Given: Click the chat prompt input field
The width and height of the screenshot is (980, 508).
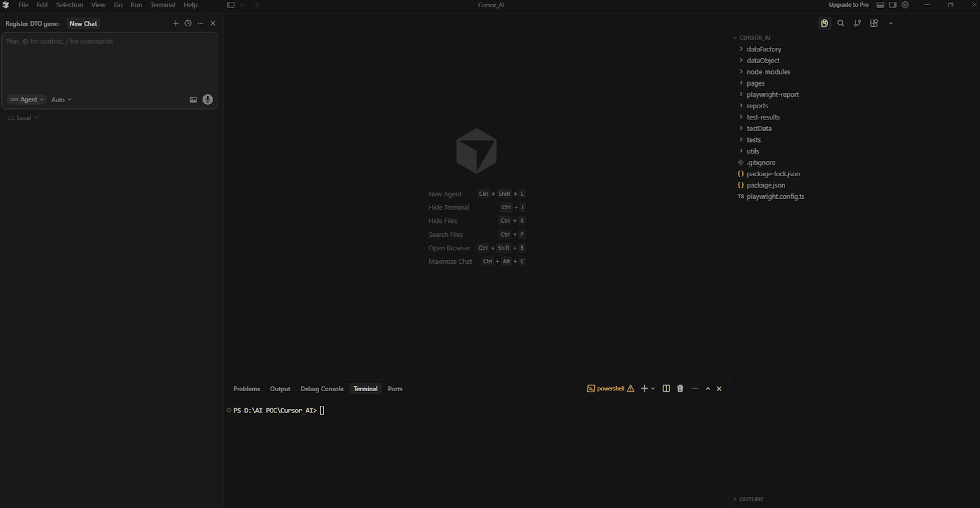Looking at the screenshot, I should tap(109, 61).
